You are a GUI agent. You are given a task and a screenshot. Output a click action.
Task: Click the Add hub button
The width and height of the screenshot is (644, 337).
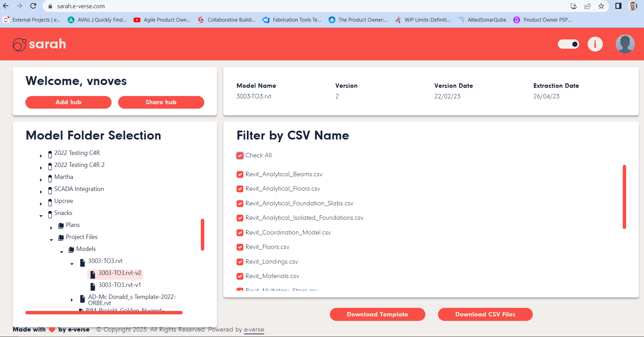click(68, 102)
